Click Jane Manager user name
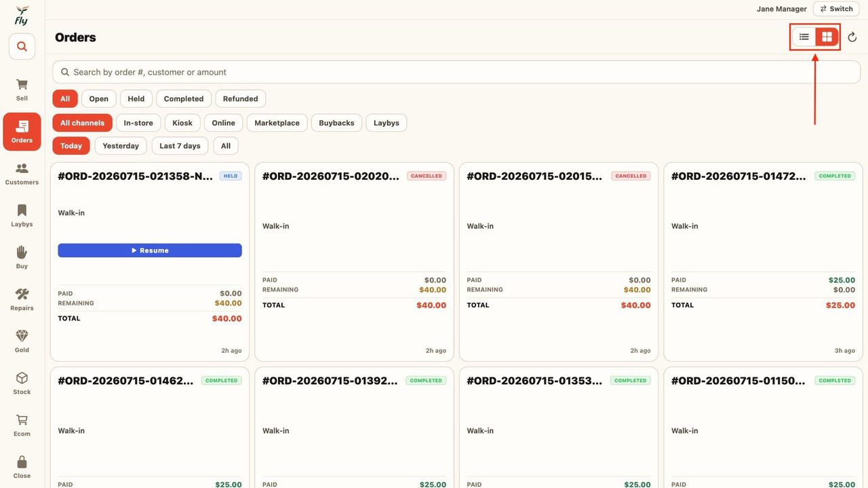 [x=781, y=9]
